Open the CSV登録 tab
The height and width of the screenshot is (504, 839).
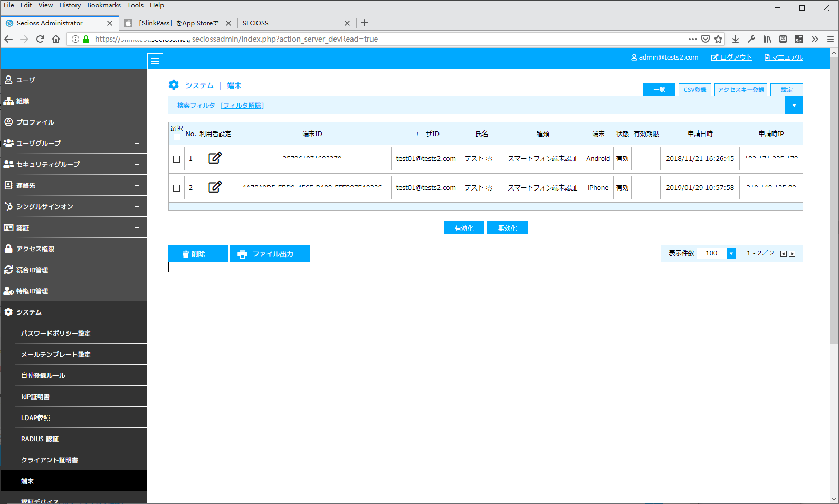694,90
